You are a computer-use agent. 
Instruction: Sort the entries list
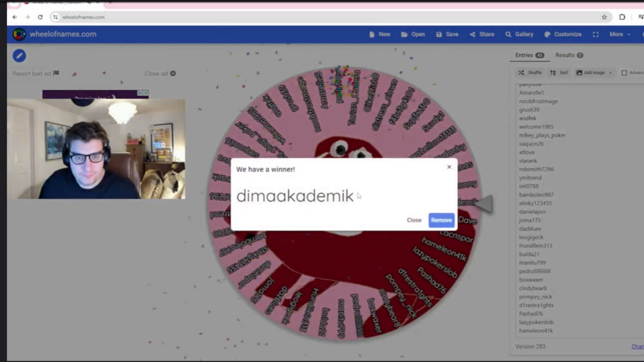pyautogui.click(x=559, y=73)
